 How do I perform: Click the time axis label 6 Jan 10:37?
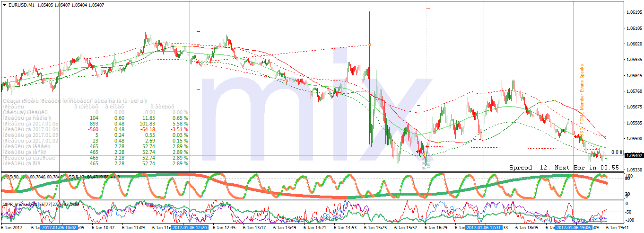click(x=103, y=228)
